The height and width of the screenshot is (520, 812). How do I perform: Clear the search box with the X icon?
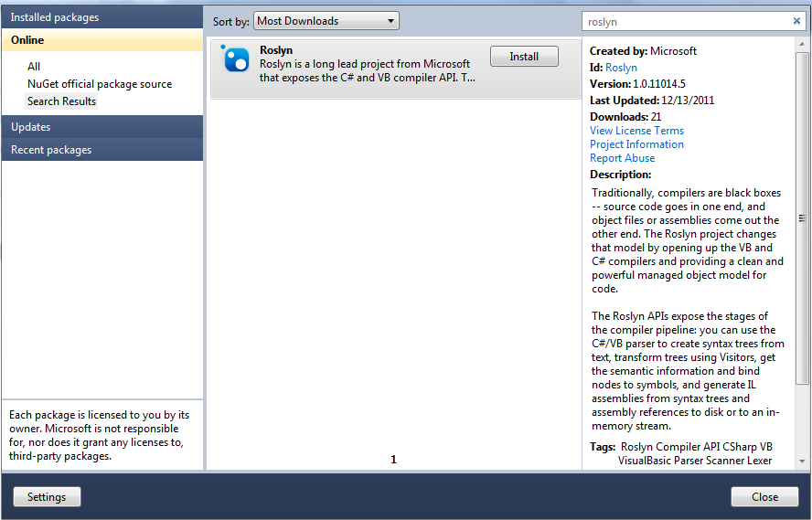click(796, 21)
